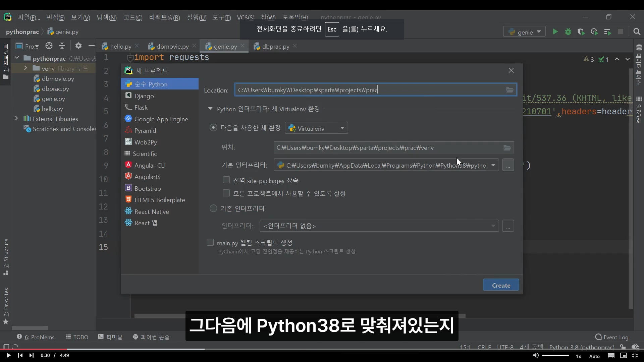
Task: Select React Native project type
Action: point(160,212)
